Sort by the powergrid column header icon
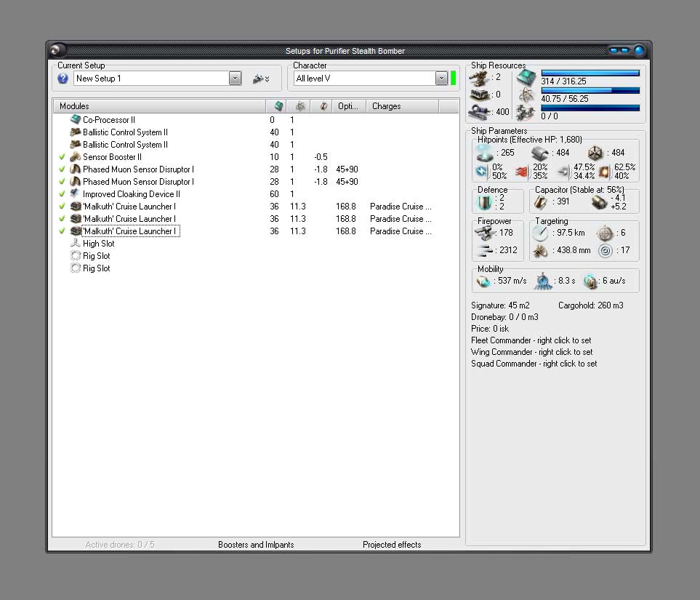This screenshot has width=700, height=600. click(299, 106)
